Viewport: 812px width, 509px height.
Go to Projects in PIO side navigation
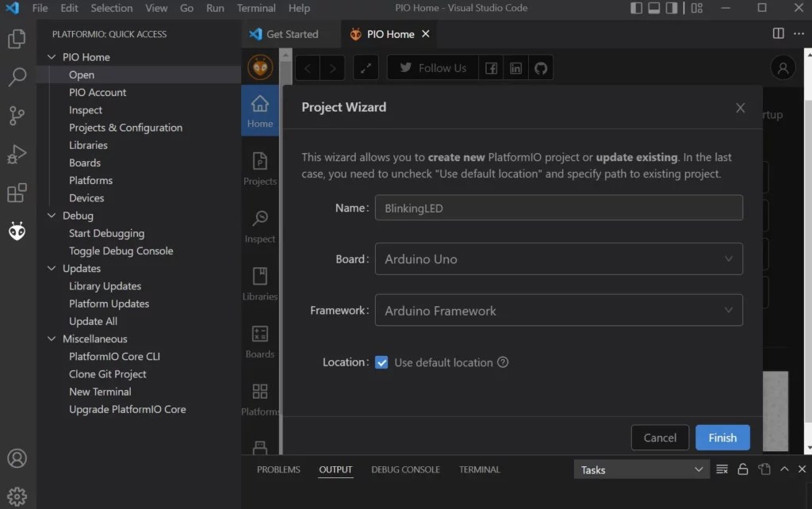(260, 169)
